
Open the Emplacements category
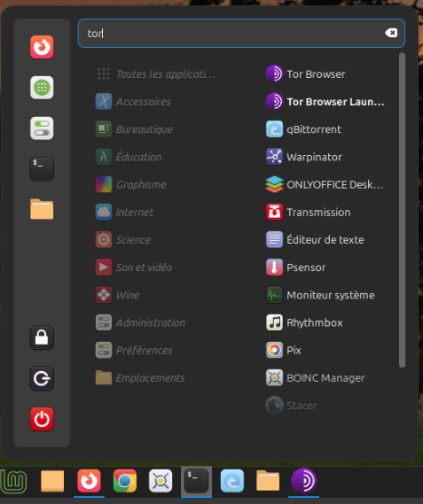140,378
